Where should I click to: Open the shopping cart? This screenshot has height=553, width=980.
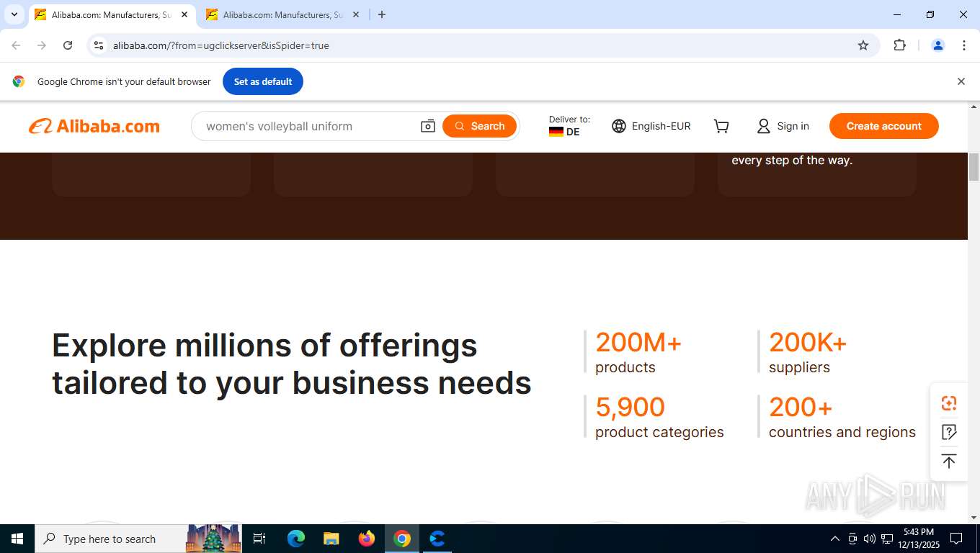coord(721,126)
